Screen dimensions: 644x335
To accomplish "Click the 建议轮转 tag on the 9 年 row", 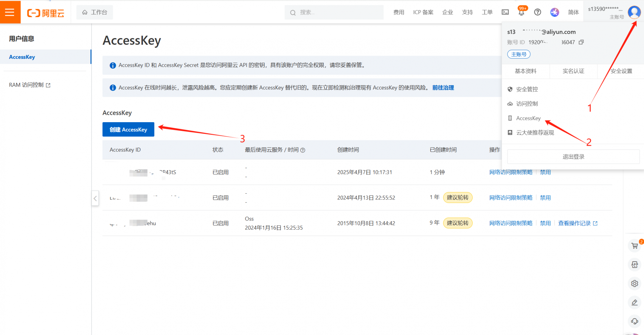I will click(458, 223).
